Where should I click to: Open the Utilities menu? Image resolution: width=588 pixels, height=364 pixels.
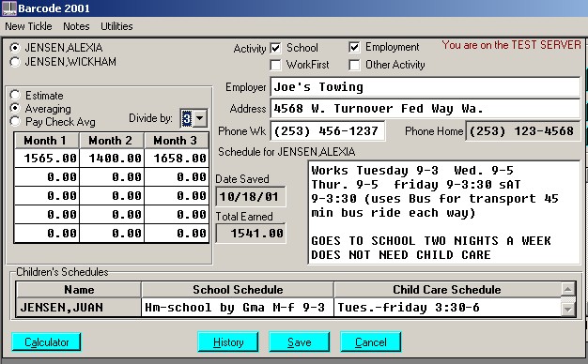coord(116,26)
